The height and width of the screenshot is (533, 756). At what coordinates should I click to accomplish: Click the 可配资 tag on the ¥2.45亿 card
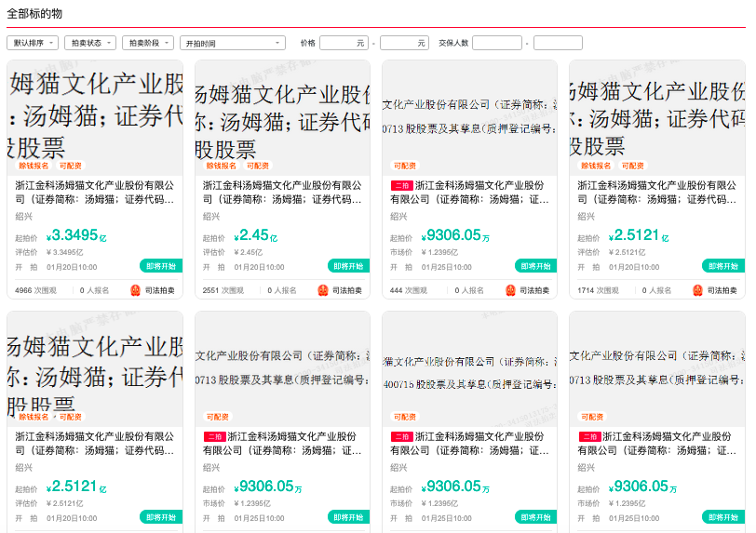coord(257,166)
